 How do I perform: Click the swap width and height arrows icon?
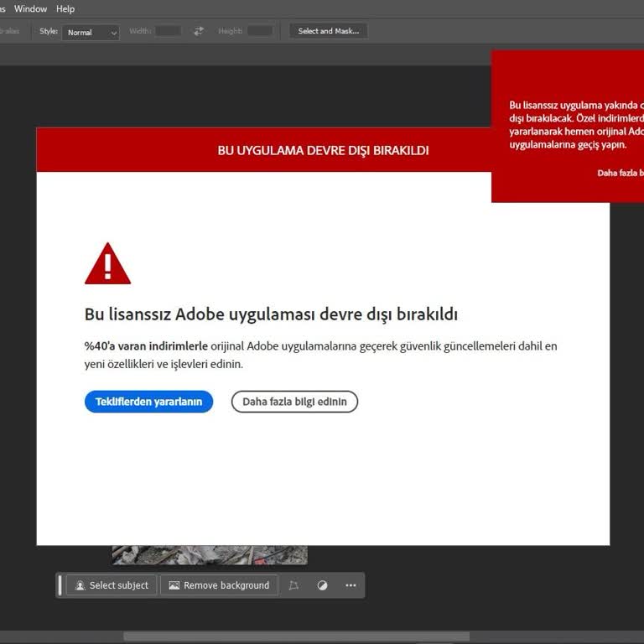tap(199, 31)
